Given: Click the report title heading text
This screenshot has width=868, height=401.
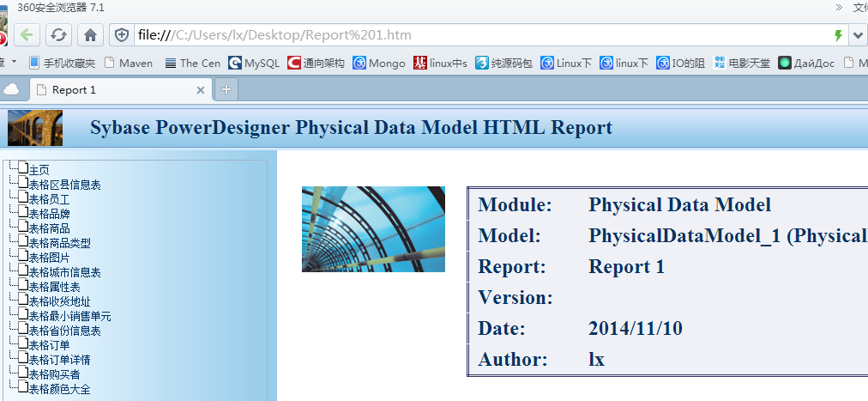Looking at the screenshot, I should [x=351, y=127].
